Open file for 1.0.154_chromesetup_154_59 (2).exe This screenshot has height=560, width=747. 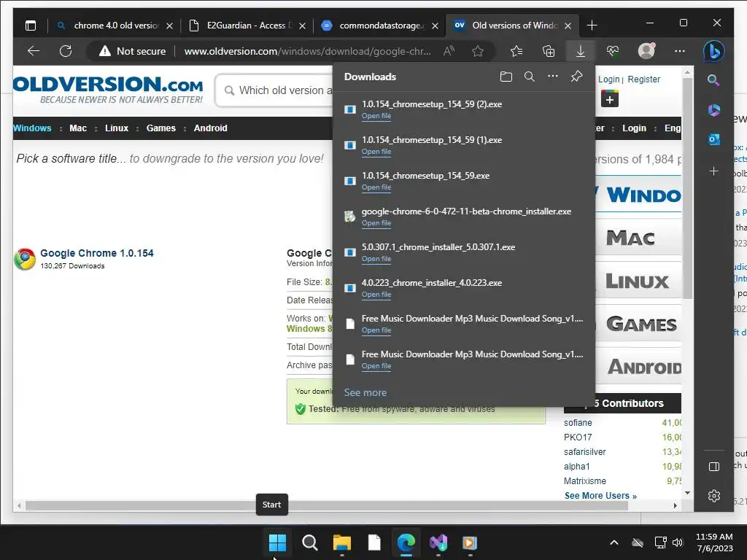(376, 116)
